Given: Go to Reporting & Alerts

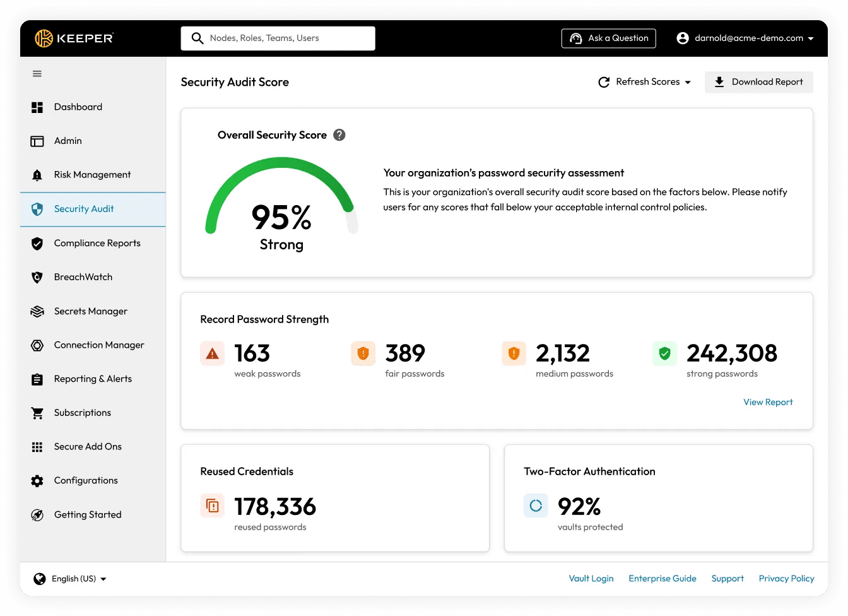Looking at the screenshot, I should (93, 379).
